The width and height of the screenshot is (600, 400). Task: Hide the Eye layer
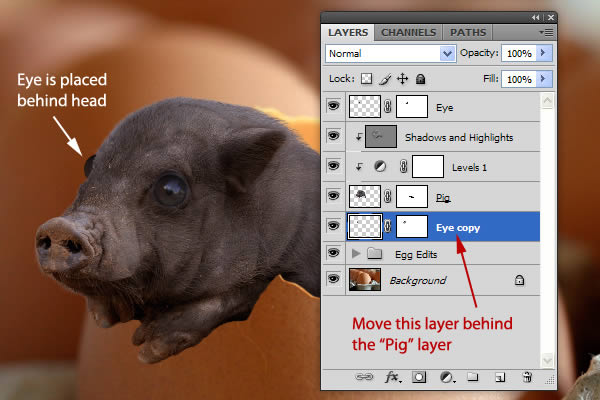click(x=334, y=106)
